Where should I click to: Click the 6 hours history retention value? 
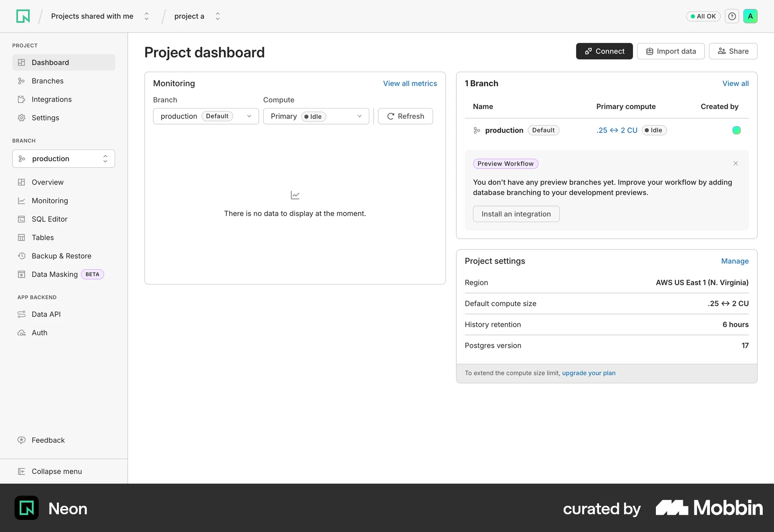coord(735,324)
